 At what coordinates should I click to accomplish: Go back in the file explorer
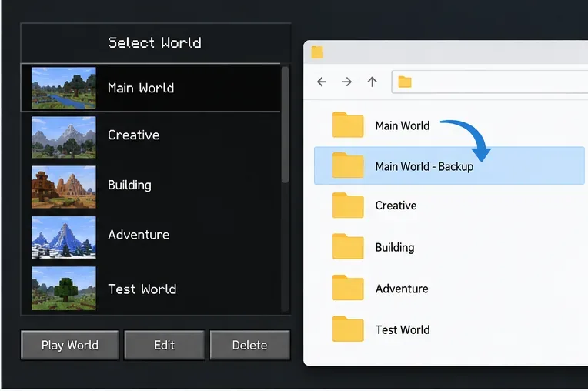tap(322, 82)
